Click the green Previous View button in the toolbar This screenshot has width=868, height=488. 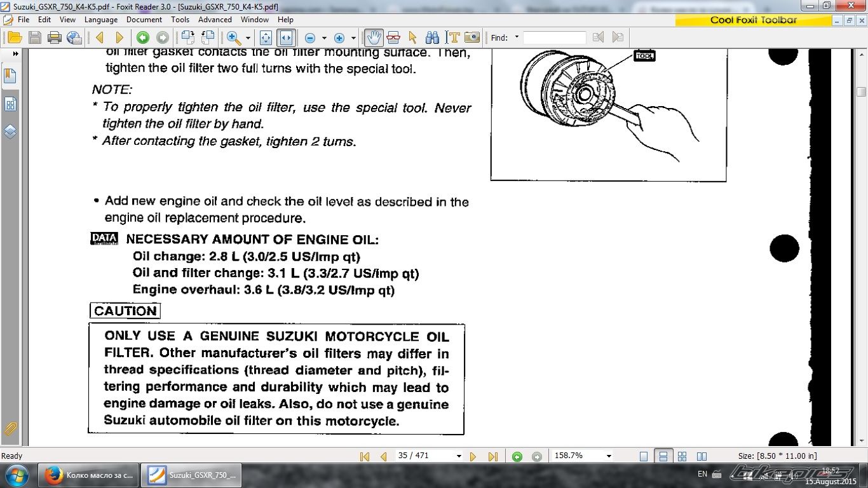tap(143, 37)
